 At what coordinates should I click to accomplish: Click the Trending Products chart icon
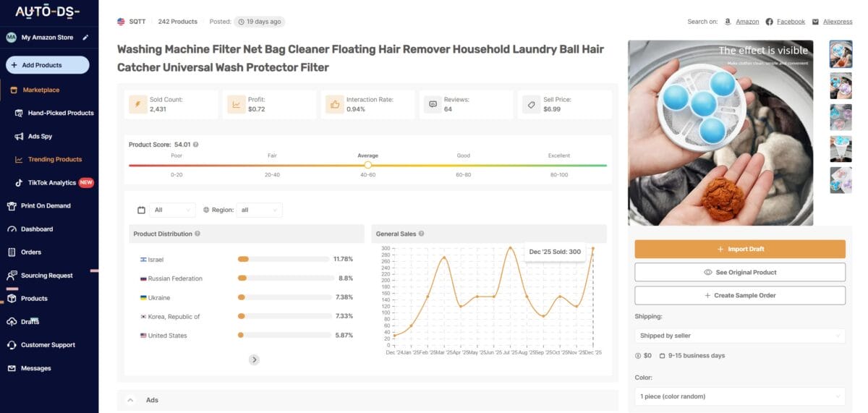coord(20,159)
